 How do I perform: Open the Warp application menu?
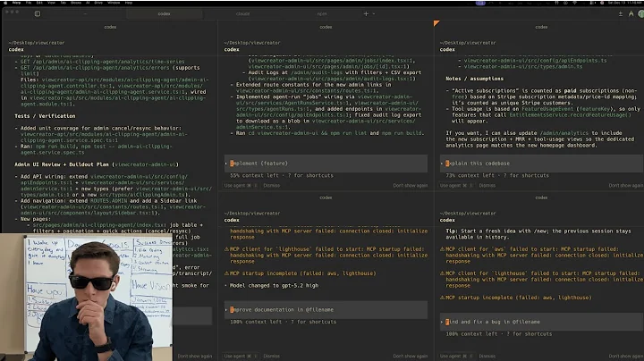[16, 3]
